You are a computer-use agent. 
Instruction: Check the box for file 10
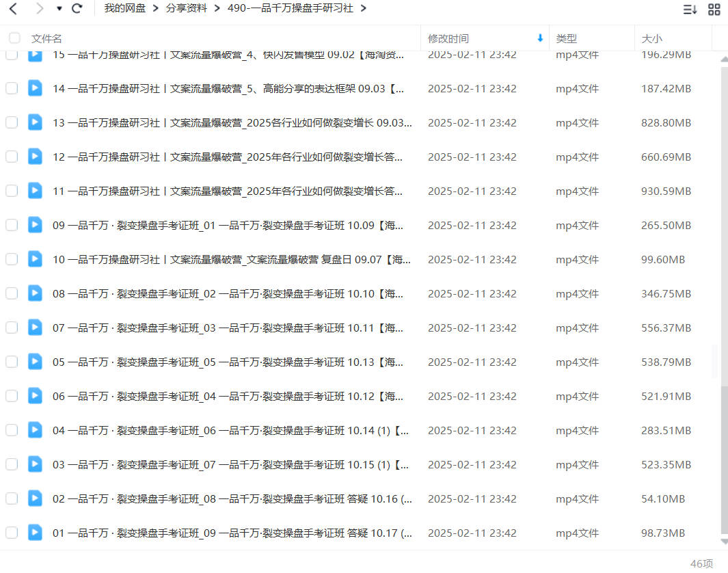[x=12, y=259]
